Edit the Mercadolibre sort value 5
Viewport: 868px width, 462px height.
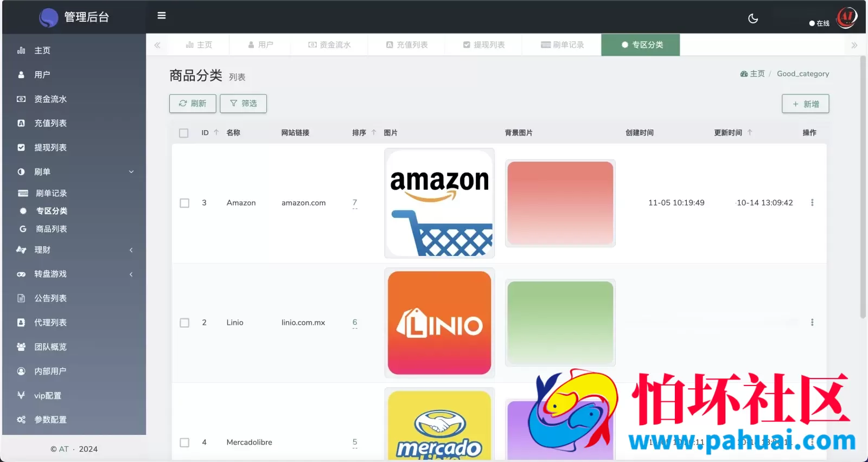point(355,442)
